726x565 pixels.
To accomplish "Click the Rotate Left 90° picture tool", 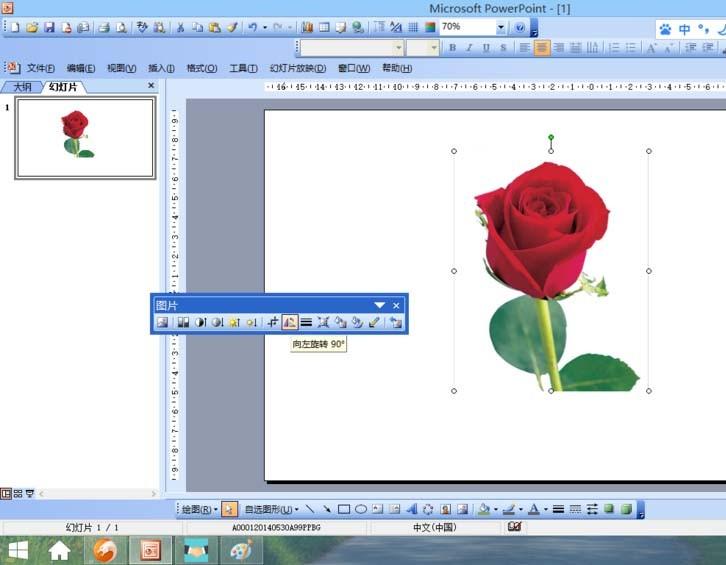I will [290, 322].
